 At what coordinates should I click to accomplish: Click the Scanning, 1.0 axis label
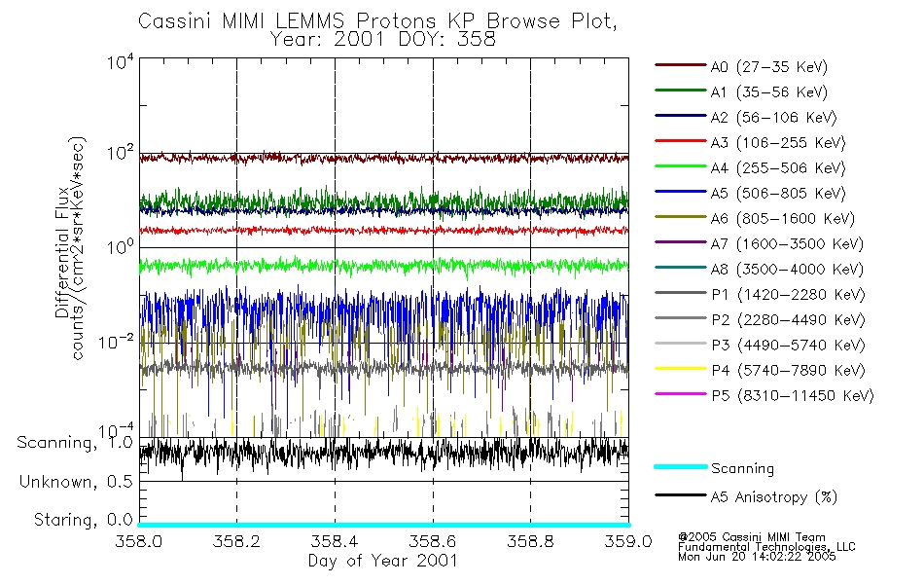pyautogui.click(x=74, y=443)
